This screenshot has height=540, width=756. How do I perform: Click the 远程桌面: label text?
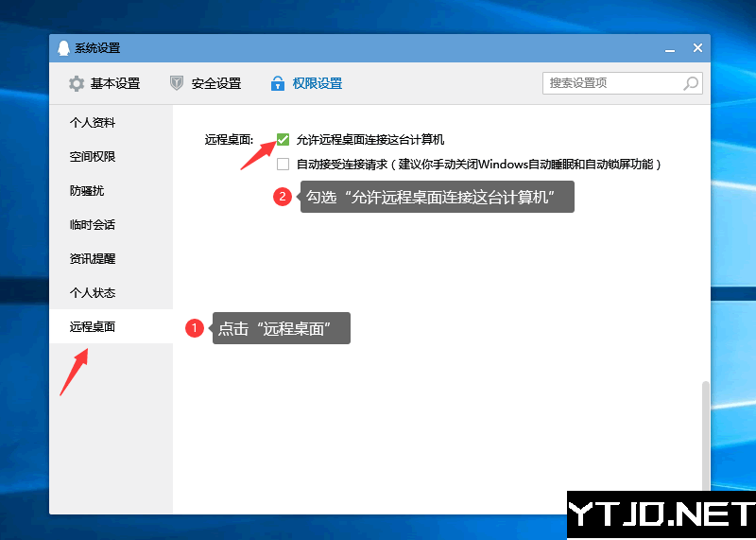click(229, 140)
